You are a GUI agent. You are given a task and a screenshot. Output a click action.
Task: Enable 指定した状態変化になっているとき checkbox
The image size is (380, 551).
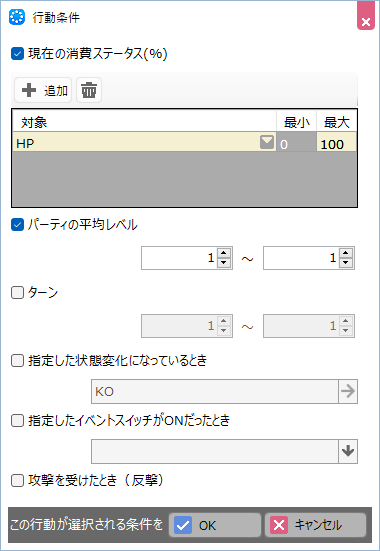click(17, 361)
